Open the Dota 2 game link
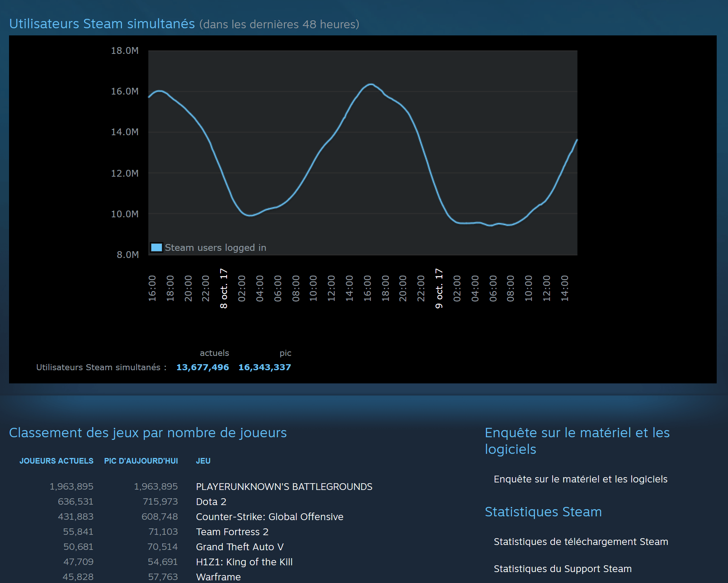The image size is (728, 583). point(211,502)
